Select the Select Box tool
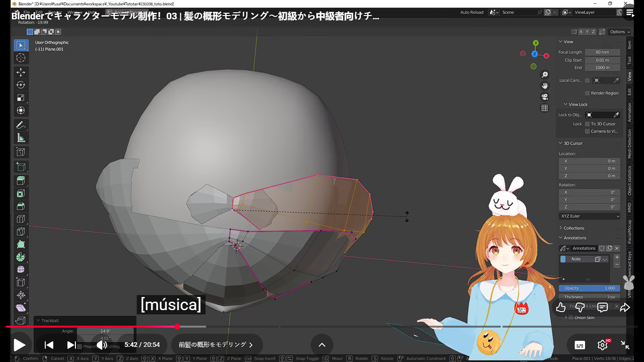Image resolution: width=644 pixels, height=362 pixels. coord(21,45)
